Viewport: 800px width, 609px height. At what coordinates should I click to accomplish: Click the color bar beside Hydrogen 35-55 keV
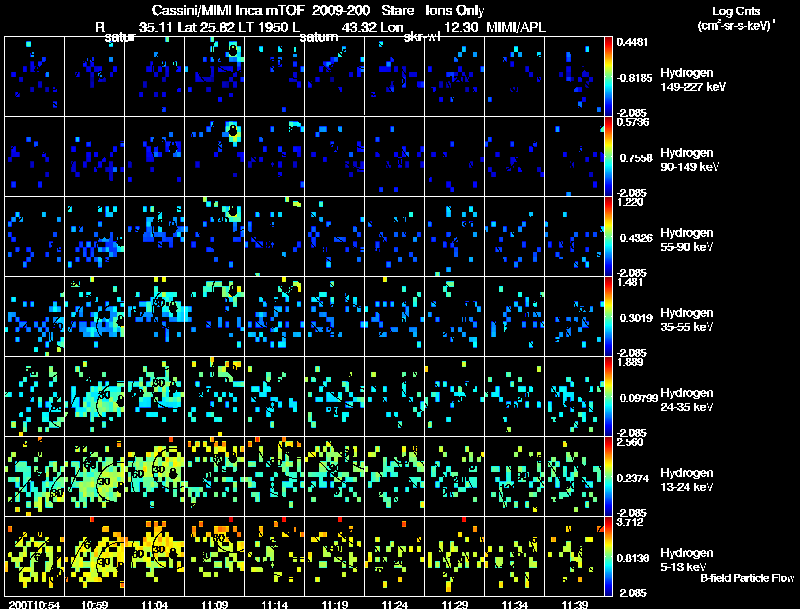[x=608, y=317]
